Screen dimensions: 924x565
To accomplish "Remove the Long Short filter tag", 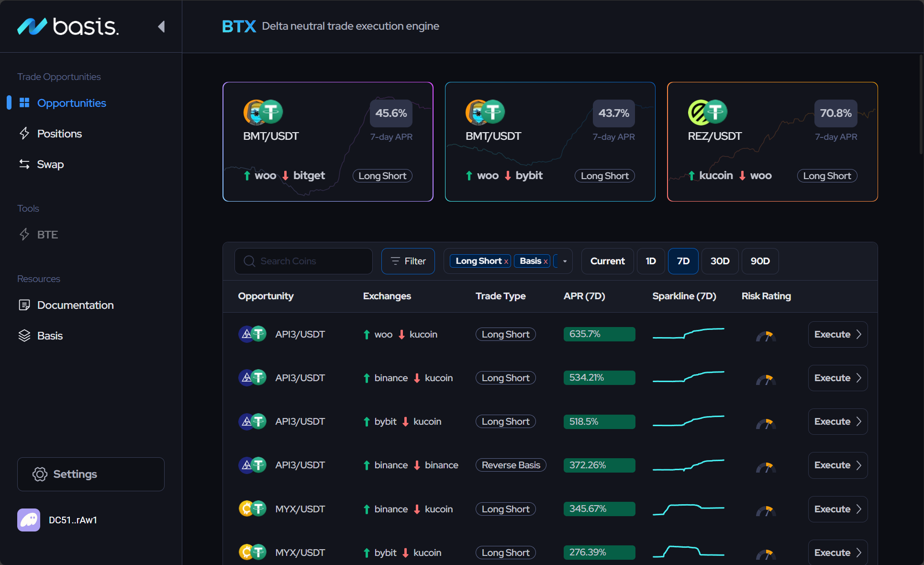I will [506, 261].
